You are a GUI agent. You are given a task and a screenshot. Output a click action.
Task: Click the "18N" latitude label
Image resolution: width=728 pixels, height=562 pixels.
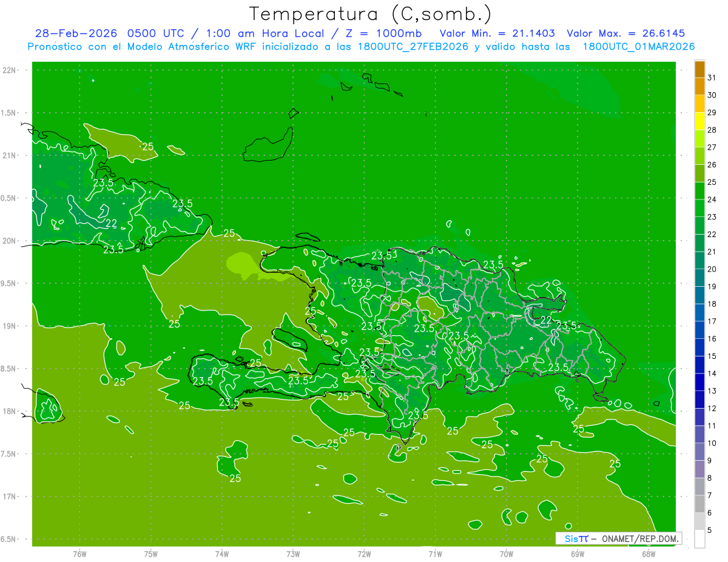(x=9, y=411)
